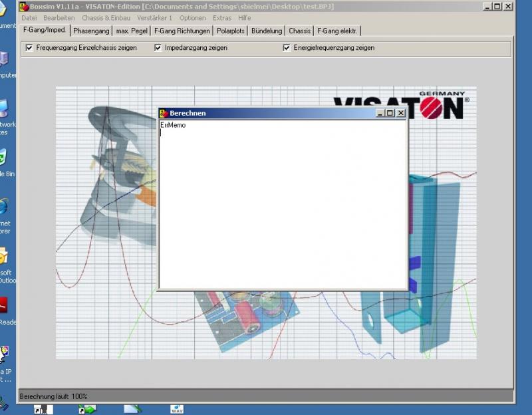Open the Recycle Bin desktop icon
Viewport: 532px width, 415px height.
click(3, 158)
